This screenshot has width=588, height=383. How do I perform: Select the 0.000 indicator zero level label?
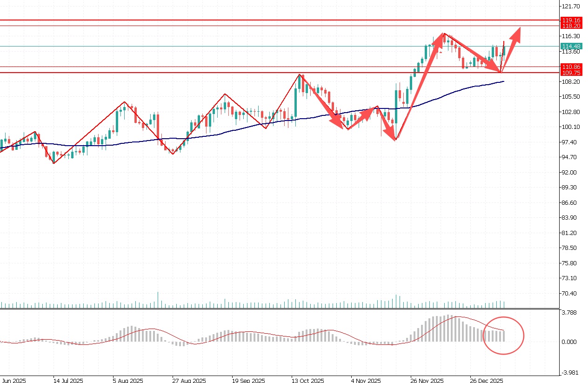pos(569,342)
